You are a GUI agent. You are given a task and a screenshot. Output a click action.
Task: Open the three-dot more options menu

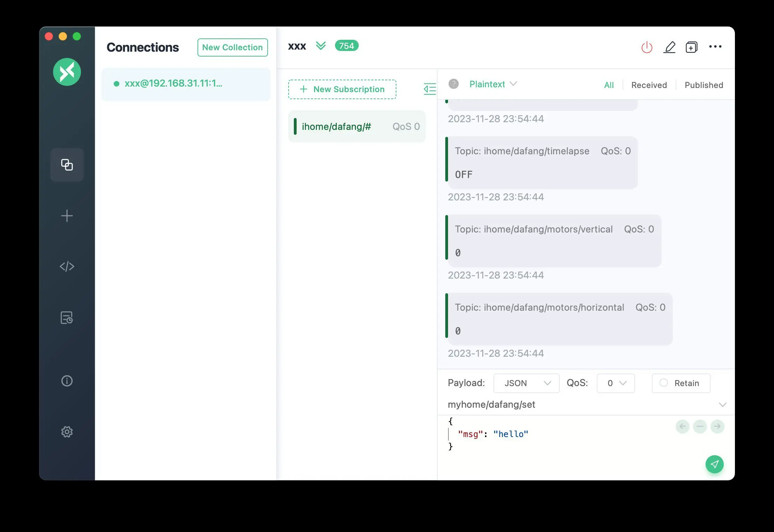point(715,46)
